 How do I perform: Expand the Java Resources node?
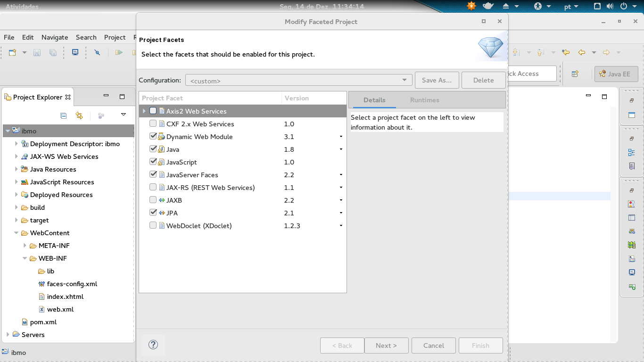click(x=17, y=169)
